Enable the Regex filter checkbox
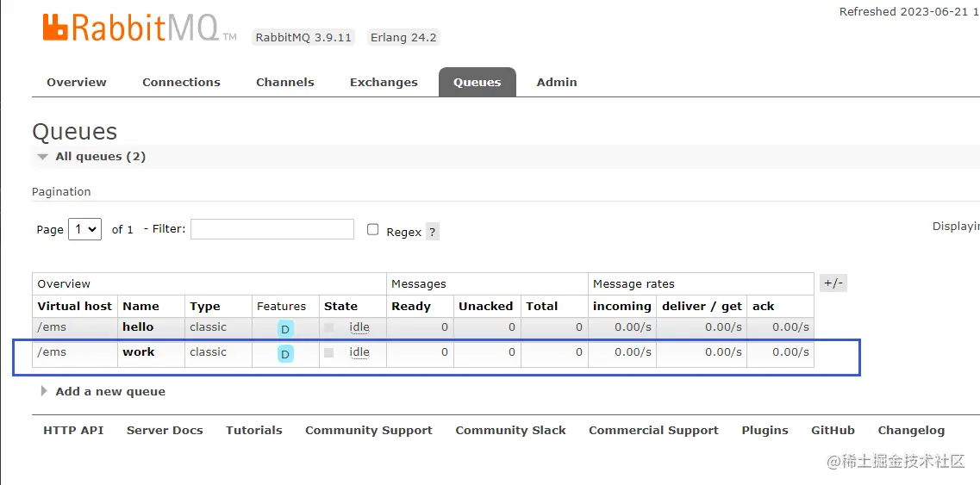Image resolution: width=980 pixels, height=485 pixels. point(373,229)
